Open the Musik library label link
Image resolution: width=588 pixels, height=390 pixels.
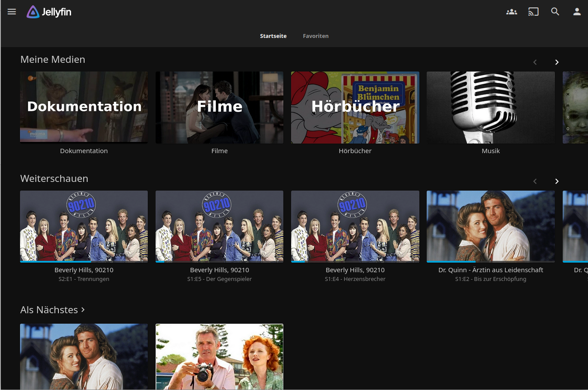point(490,151)
